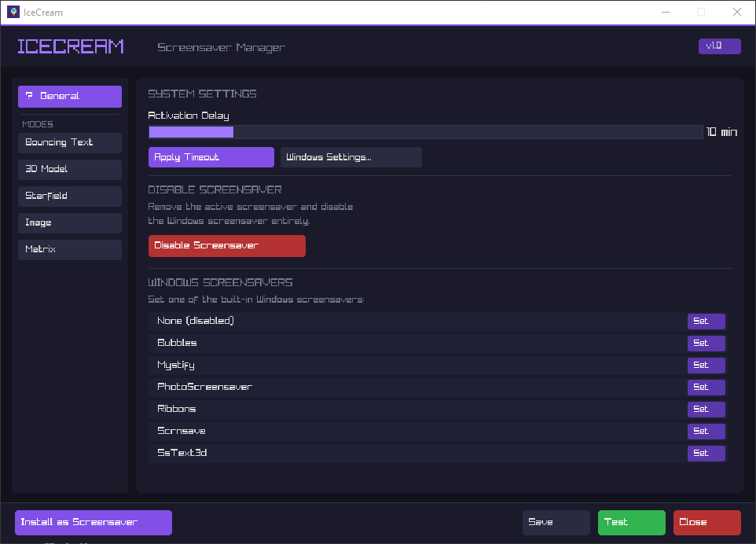Save the current settings
Viewport: 756px width, 544px height.
tap(556, 522)
